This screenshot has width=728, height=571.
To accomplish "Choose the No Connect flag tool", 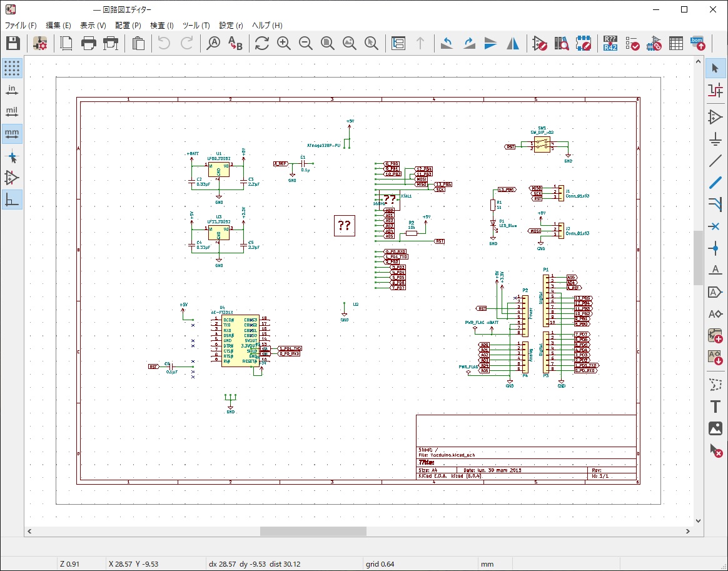I will (x=715, y=225).
